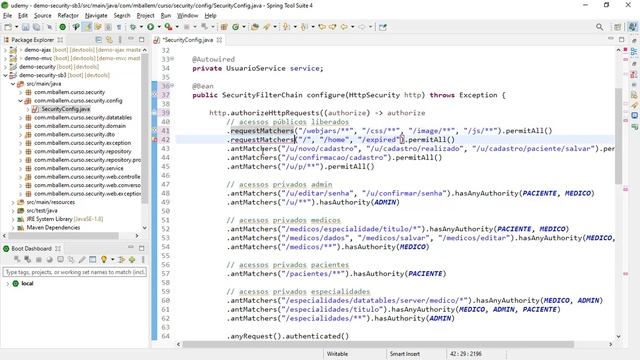Open the New file dropdown arrow
Image resolution: width=640 pixels, height=360 pixels.
[16, 27]
